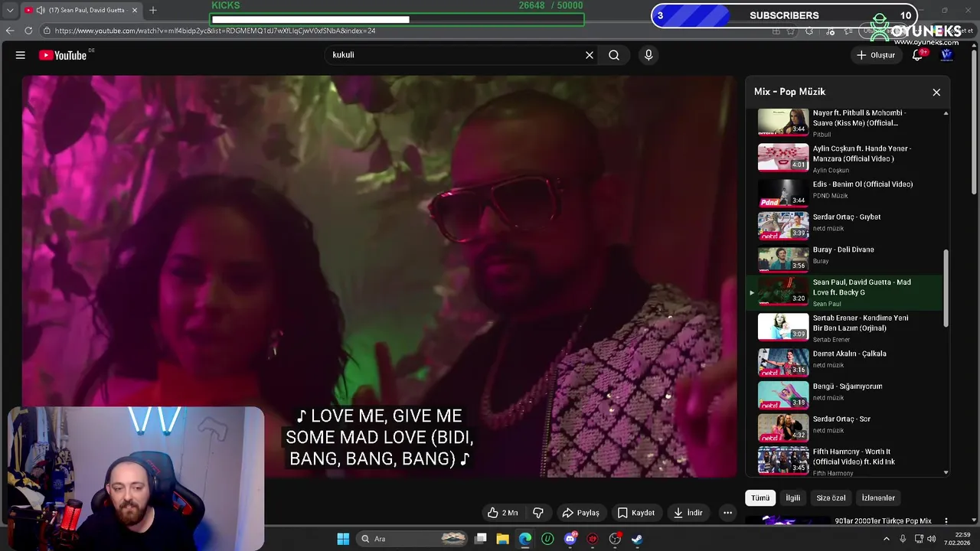This screenshot has height=551, width=980.
Task: Click the Oluştur create button
Action: pos(876,55)
